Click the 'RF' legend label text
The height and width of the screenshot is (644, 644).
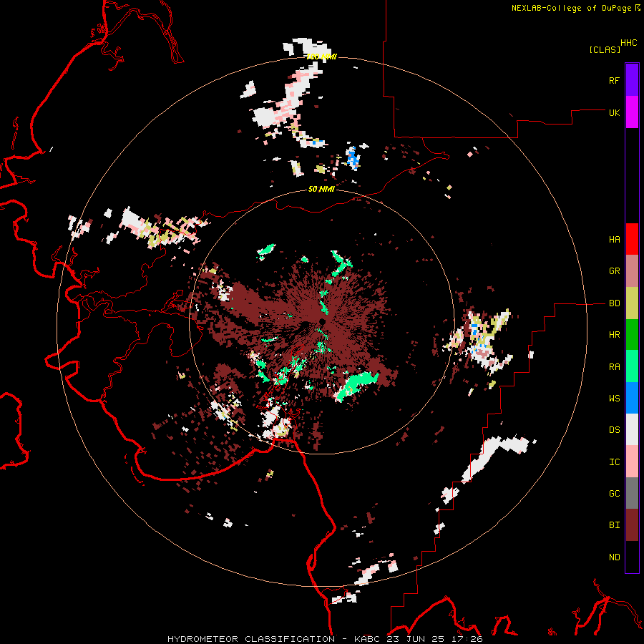614,80
